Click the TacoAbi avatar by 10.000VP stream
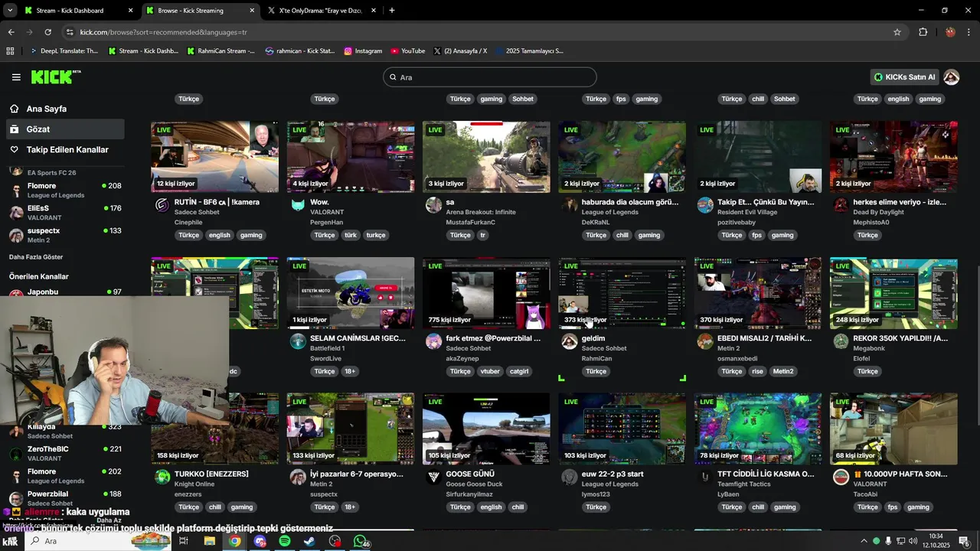The image size is (980, 551). coord(841,476)
